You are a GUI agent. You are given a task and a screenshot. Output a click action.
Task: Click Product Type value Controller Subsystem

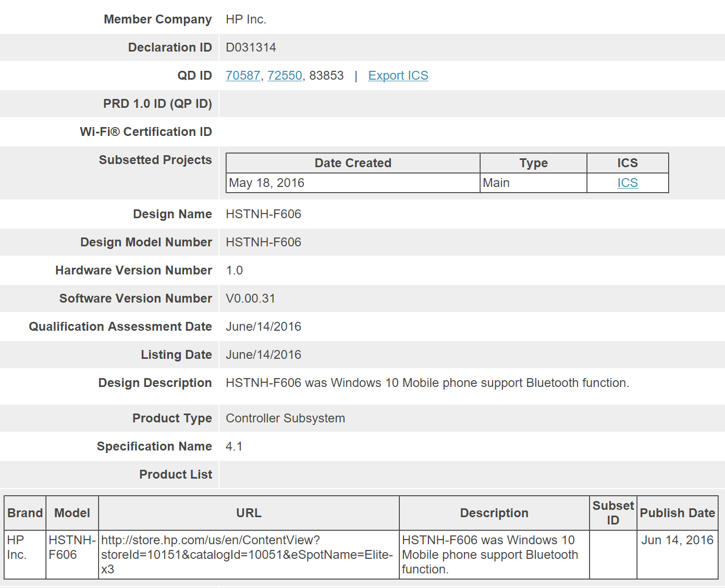(x=285, y=418)
